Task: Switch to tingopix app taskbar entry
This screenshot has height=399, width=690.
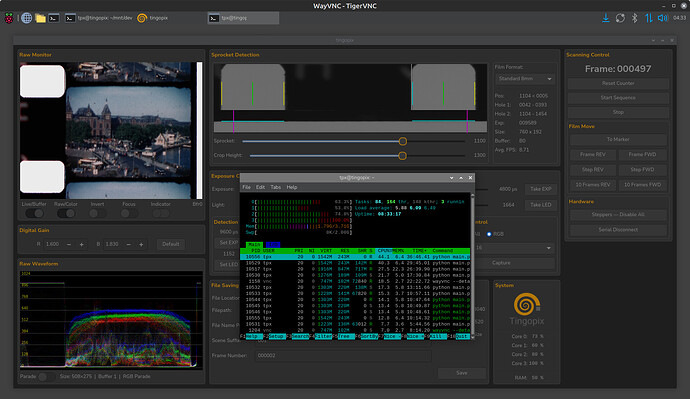Action: (153, 18)
